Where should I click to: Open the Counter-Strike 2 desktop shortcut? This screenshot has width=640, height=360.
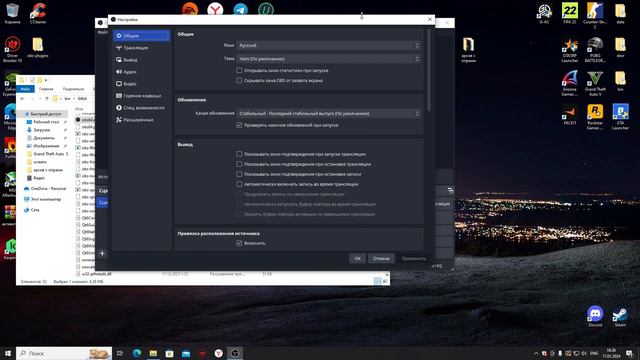click(595, 15)
